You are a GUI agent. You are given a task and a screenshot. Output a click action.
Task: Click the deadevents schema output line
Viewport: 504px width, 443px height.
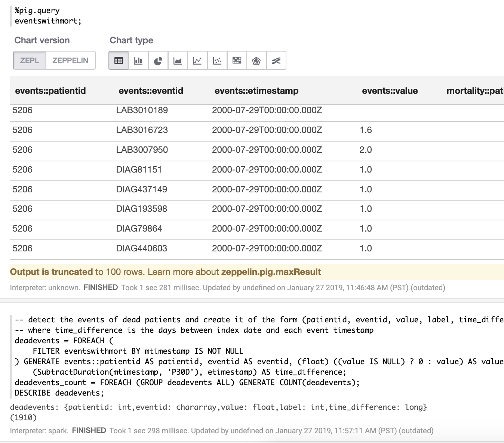(218, 407)
